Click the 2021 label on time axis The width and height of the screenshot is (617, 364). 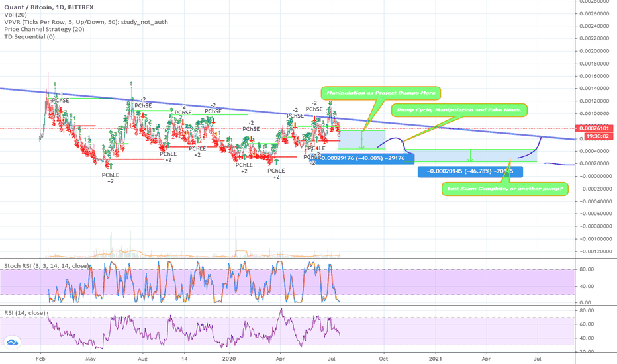pyautogui.click(x=435, y=359)
